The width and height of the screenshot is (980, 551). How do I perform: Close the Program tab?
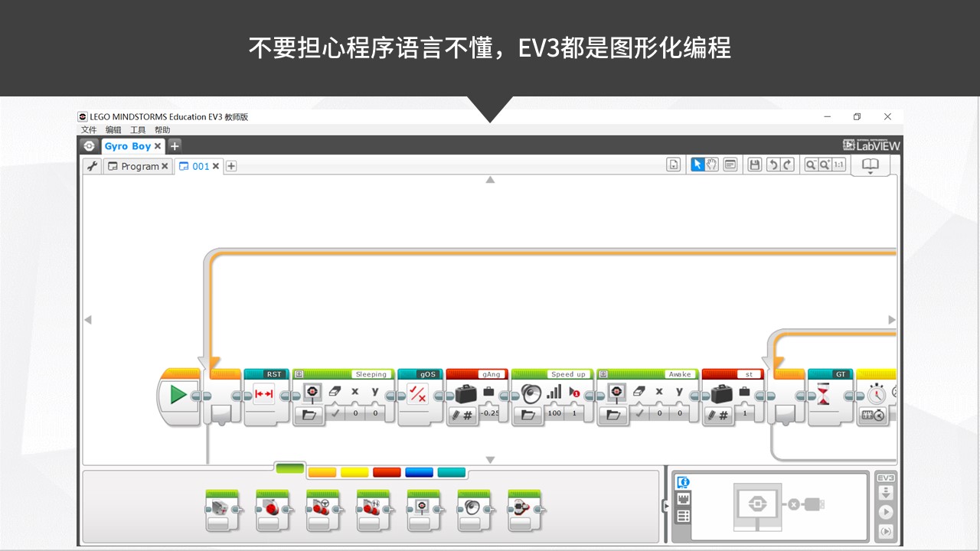(165, 166)
